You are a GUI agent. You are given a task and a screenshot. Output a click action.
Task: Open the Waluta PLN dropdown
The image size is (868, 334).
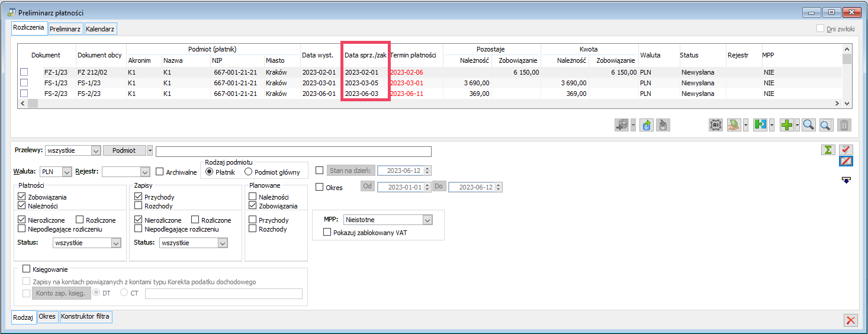click(66, 172)
